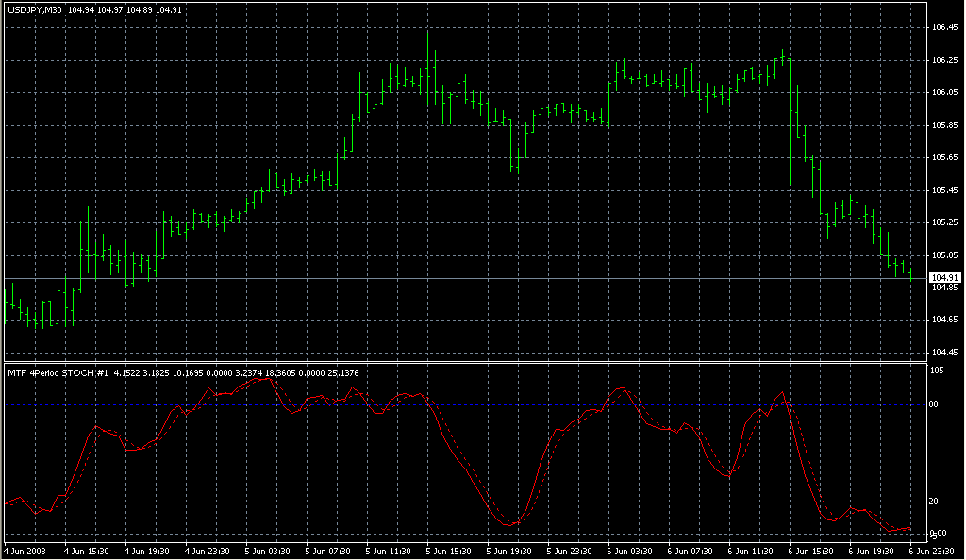Click the 105 label on indicator scale
Screen dimensions: 966x560
(x=939, y=371)
